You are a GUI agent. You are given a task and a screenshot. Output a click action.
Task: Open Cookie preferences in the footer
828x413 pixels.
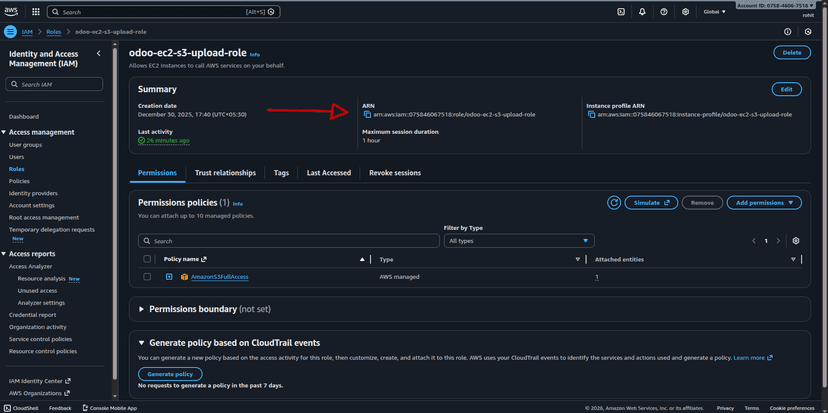792,408
